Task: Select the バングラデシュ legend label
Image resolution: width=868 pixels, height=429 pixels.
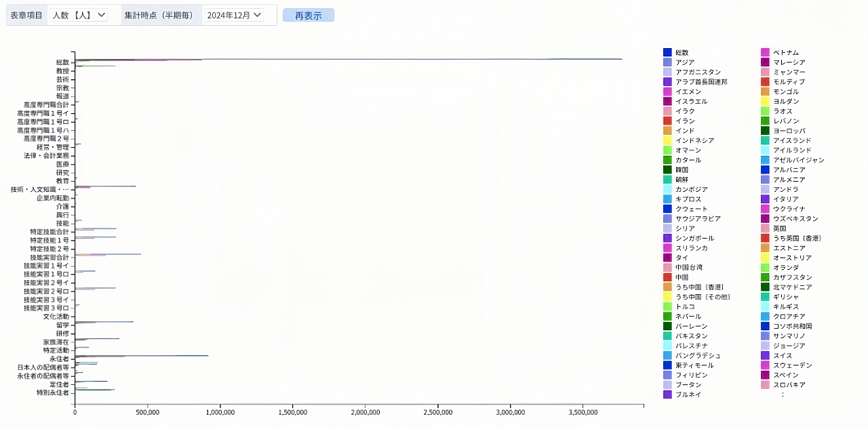Action: [x=698, y=355]
